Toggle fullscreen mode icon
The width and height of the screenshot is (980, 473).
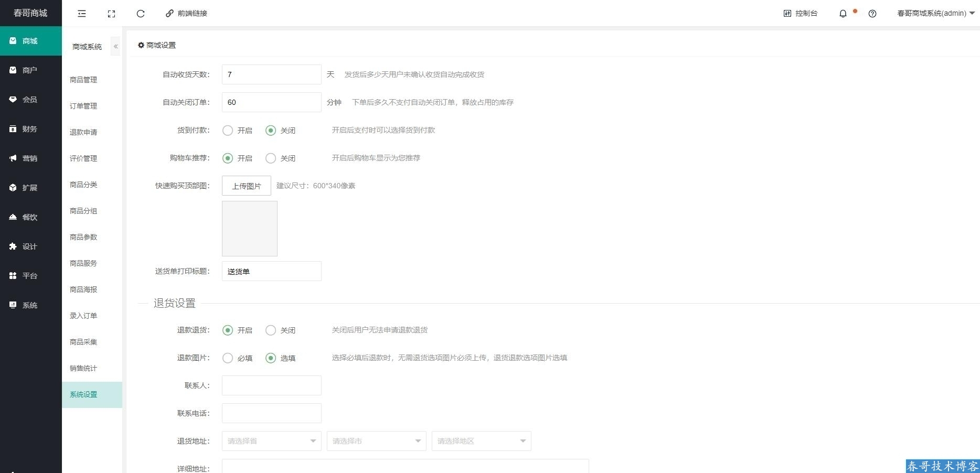click(111, 14)
